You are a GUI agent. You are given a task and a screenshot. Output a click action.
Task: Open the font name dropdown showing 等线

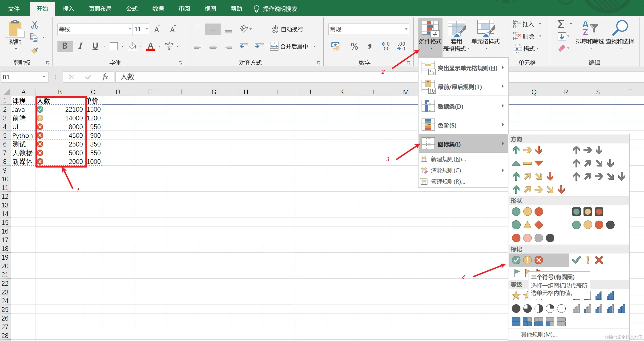[x=130, y=29]
